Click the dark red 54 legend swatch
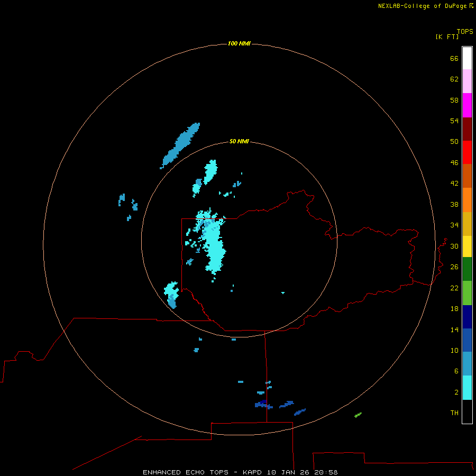 [x=467, y=129]
